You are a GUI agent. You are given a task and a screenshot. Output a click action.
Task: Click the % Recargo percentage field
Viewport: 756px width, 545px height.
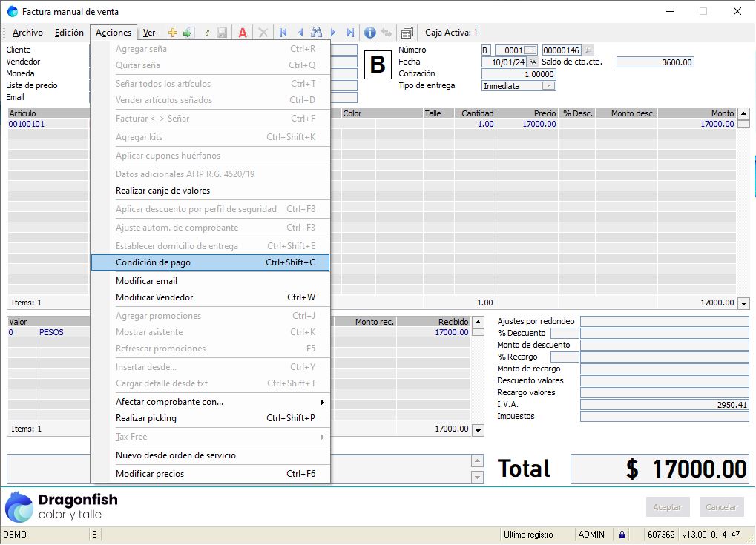point(565,357)
